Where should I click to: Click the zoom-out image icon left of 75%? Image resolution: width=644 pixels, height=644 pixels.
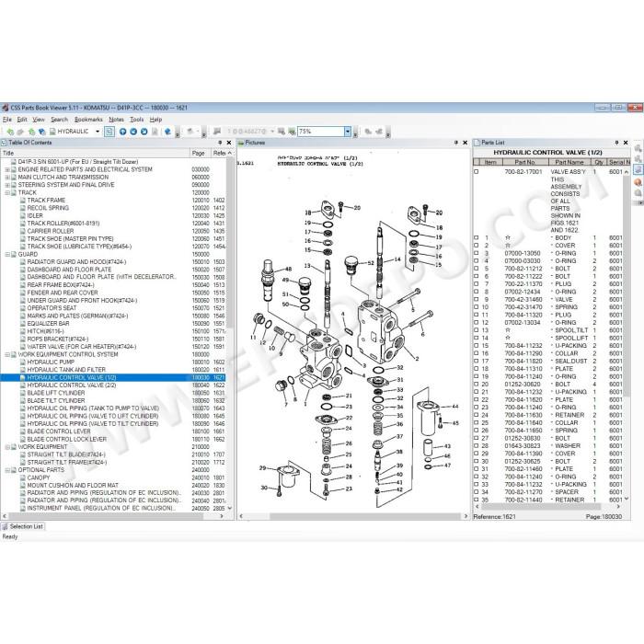(x=282, y=132)
